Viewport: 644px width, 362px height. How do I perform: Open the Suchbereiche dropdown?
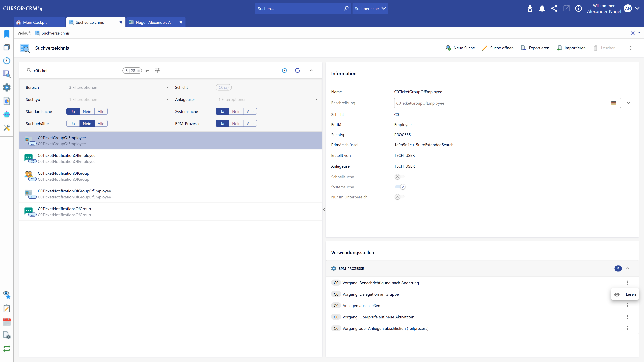[x=370, y=9]
